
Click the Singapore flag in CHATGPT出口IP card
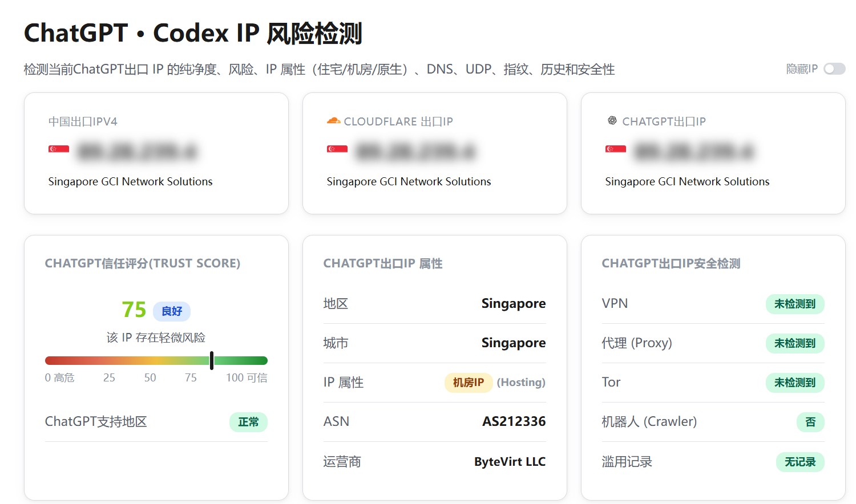coord(616,149)
